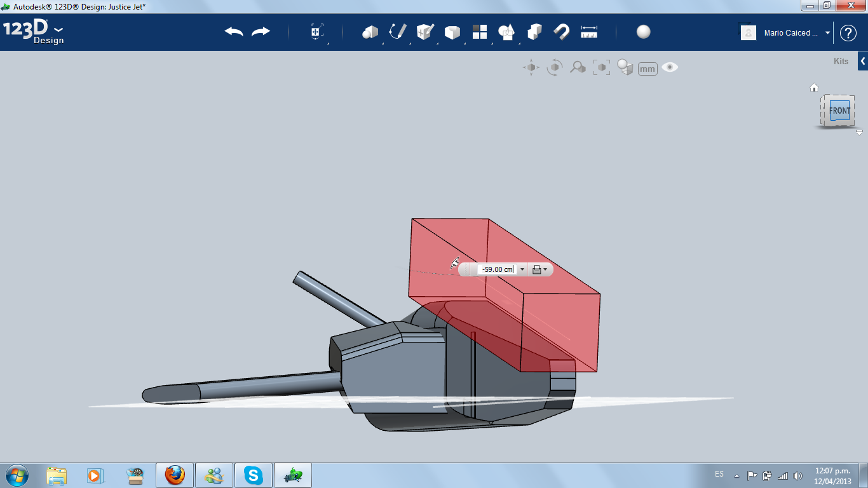
Task: Open the Material sphere tool
Action: (x=644, y=32)
